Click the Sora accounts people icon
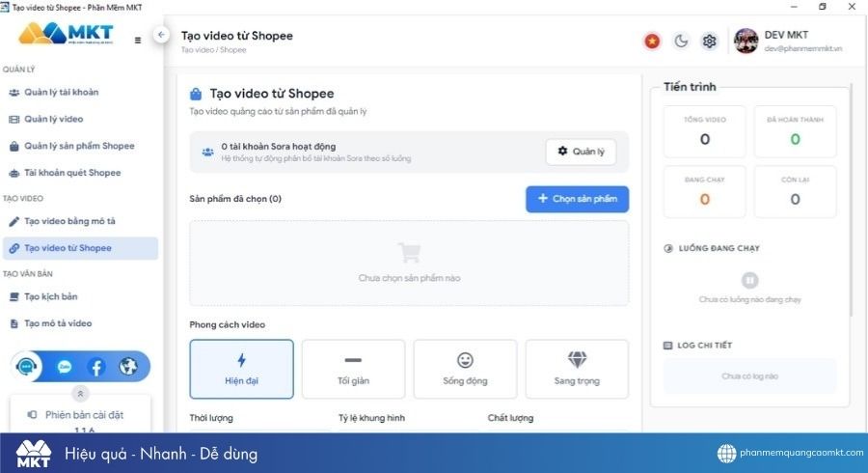The image size is (868, 473). 207,152
